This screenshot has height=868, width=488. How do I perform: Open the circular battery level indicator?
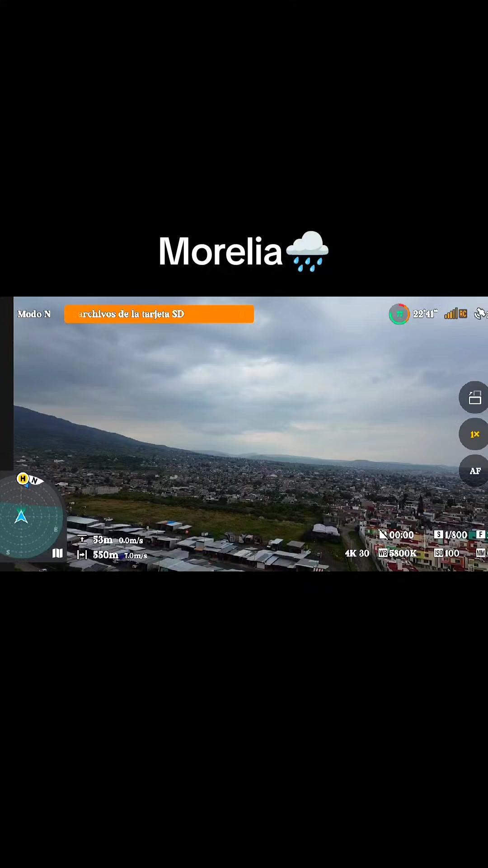tap(399, 314)
